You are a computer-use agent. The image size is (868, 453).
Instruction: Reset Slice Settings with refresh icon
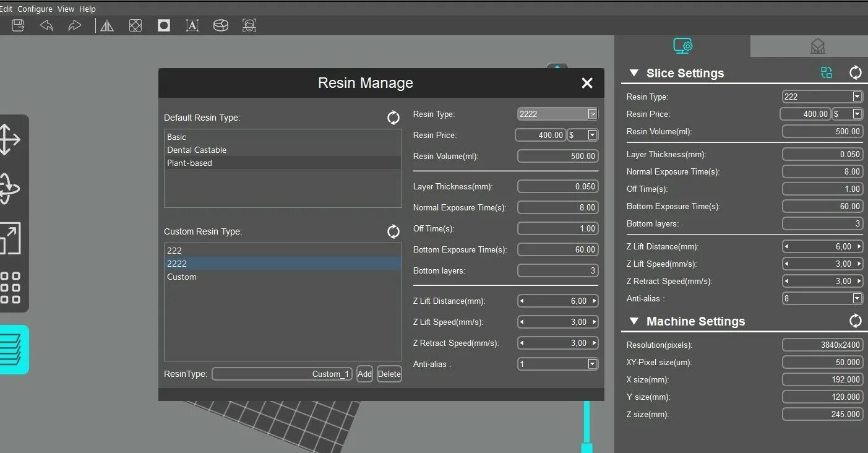(x=855, y=72)
